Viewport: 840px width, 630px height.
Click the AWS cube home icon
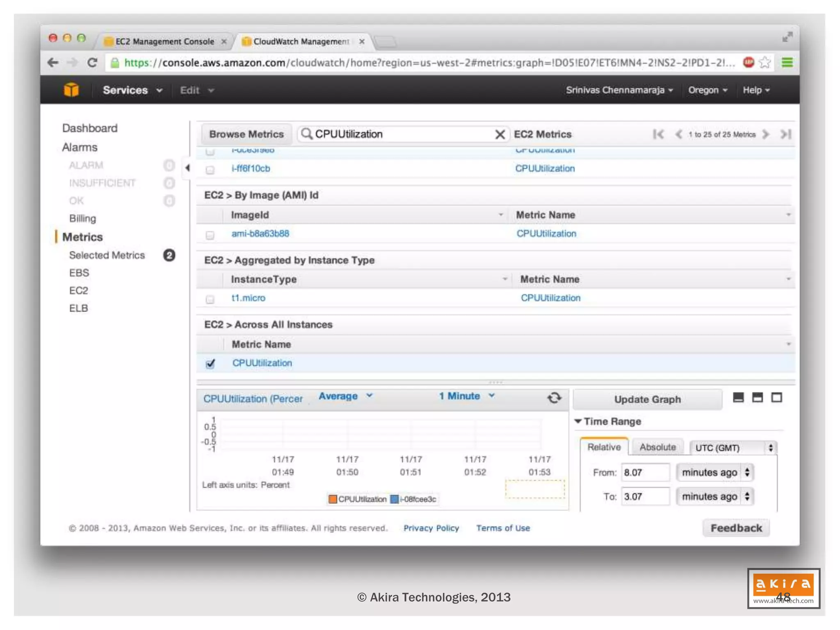point(71,89)
